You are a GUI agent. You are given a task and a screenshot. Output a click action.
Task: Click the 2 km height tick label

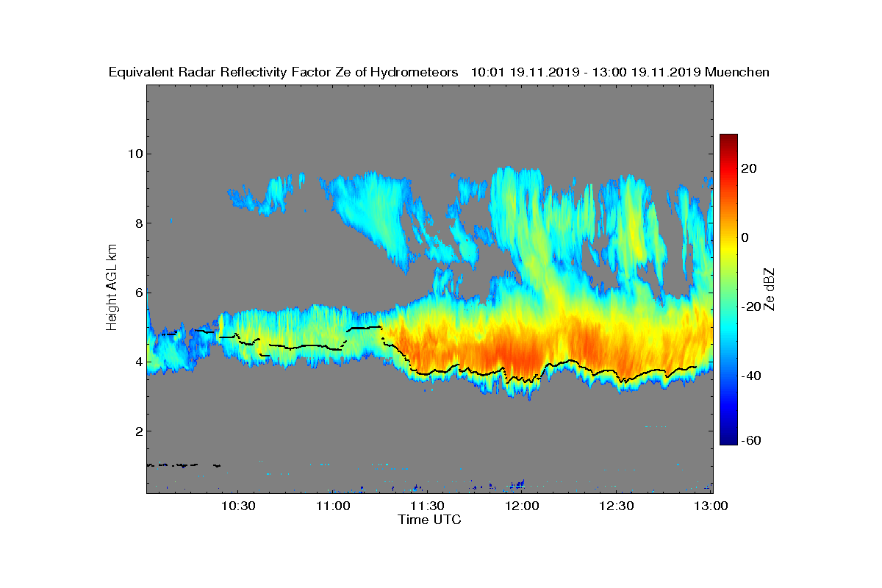point(138,431)
